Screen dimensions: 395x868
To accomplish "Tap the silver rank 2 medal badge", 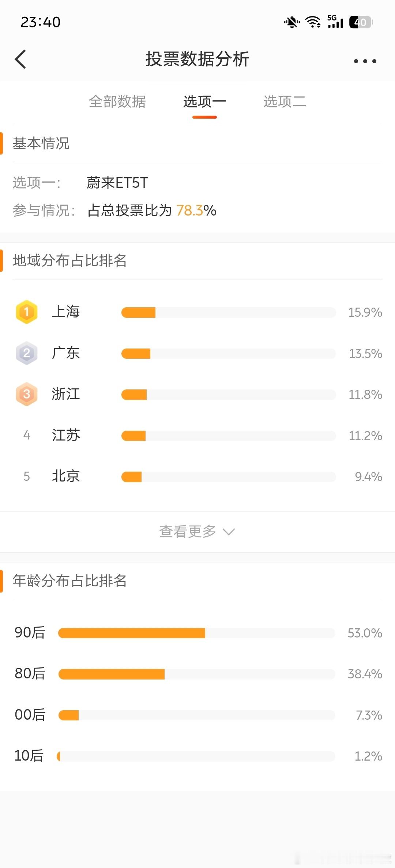I will tap(27, 353).
